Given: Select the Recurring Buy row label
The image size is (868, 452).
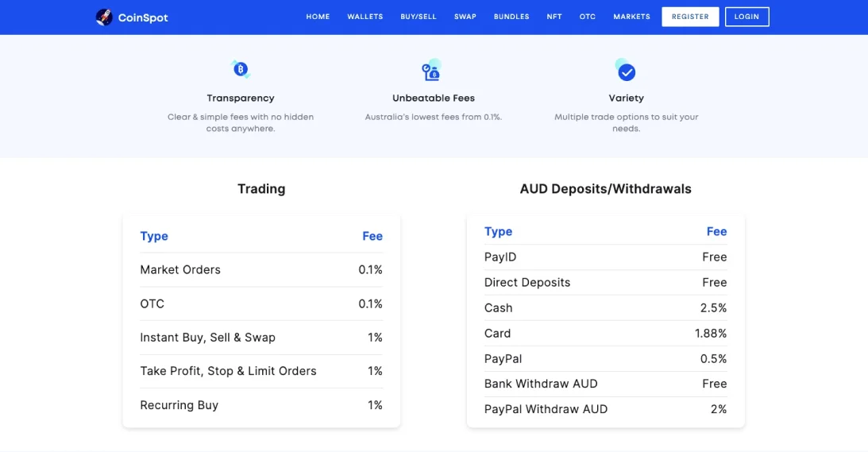Looking at the screenshot, I should click(179, 405).
